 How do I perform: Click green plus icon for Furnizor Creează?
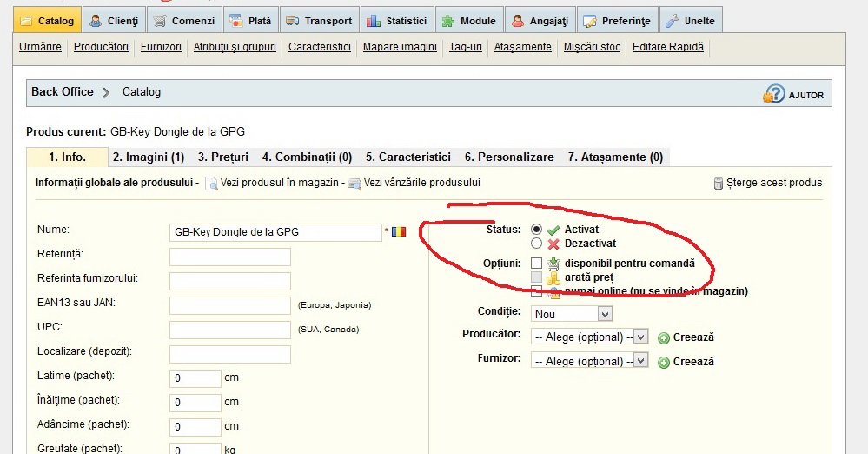(663, 363)
